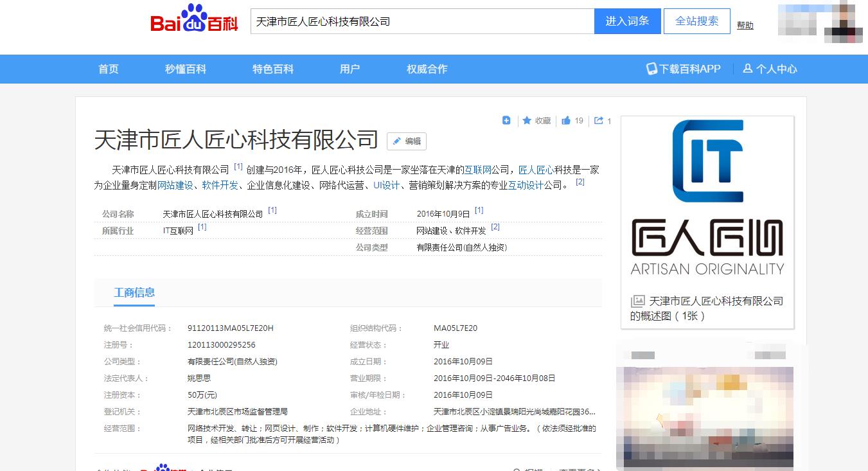Click reference [2] next to 经营范围 value
Screen dimensions: 868x471
pyautogui.click(x=495, y=227)
